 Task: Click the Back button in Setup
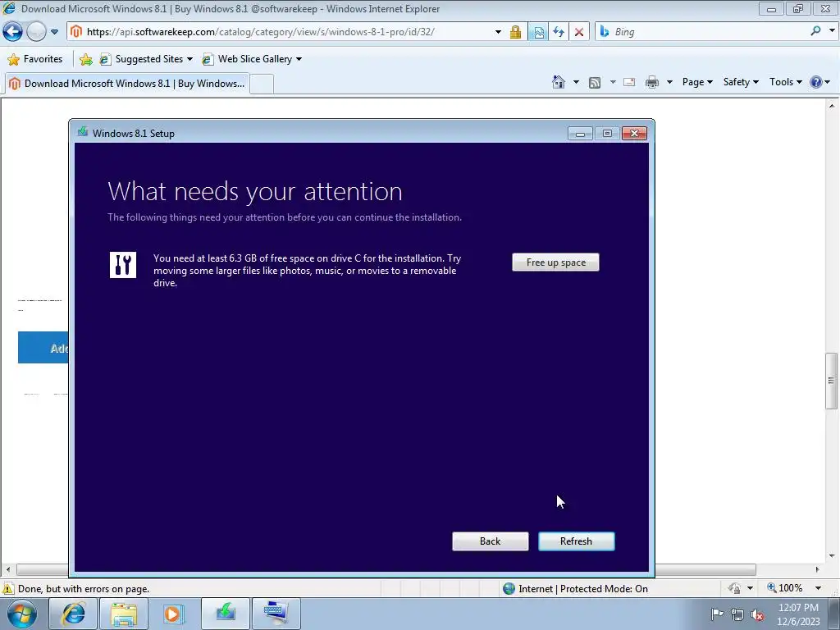click(x=491, y=541)
